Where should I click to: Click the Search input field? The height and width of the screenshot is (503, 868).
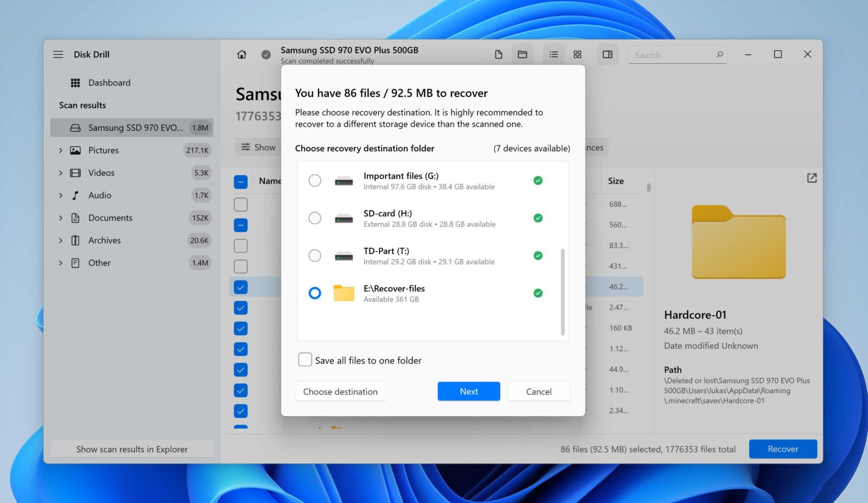point(673,55)
